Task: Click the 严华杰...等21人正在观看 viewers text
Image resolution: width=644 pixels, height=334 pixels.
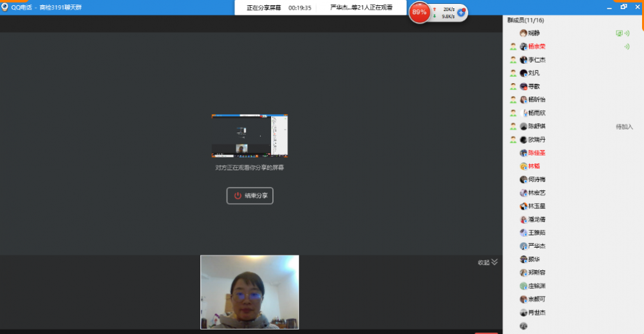Action: pos(361,7)
